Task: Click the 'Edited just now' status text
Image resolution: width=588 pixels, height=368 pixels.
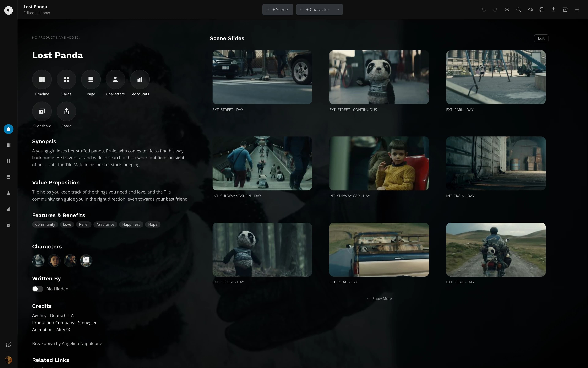Action: pos(37,13)
